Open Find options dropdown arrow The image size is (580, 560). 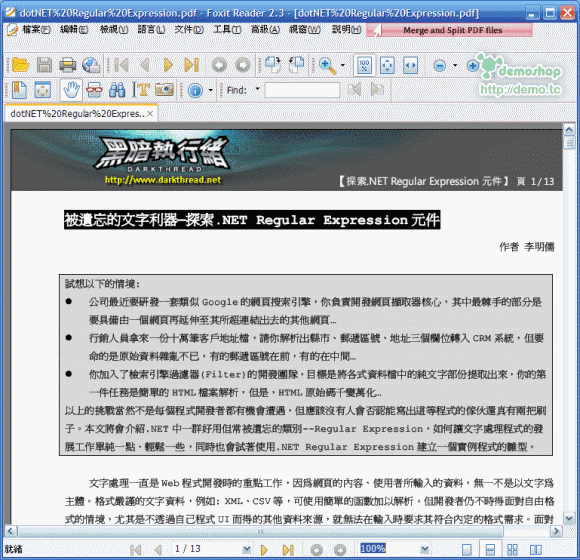click(x=257, y=89)
